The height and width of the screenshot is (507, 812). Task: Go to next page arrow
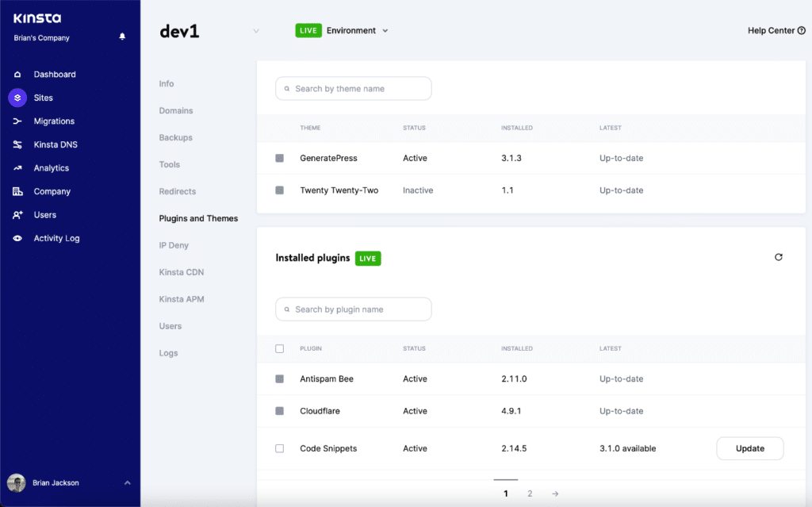tap(554, 494)
